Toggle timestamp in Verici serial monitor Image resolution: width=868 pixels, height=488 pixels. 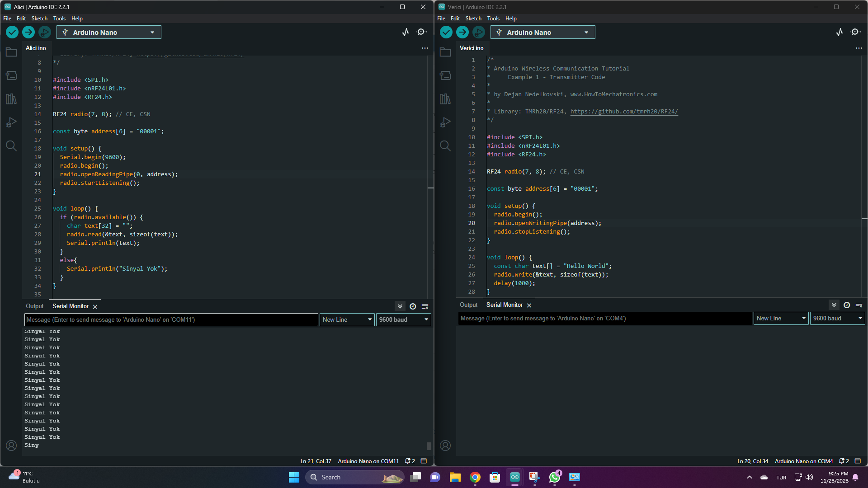(x=847, y=305)
